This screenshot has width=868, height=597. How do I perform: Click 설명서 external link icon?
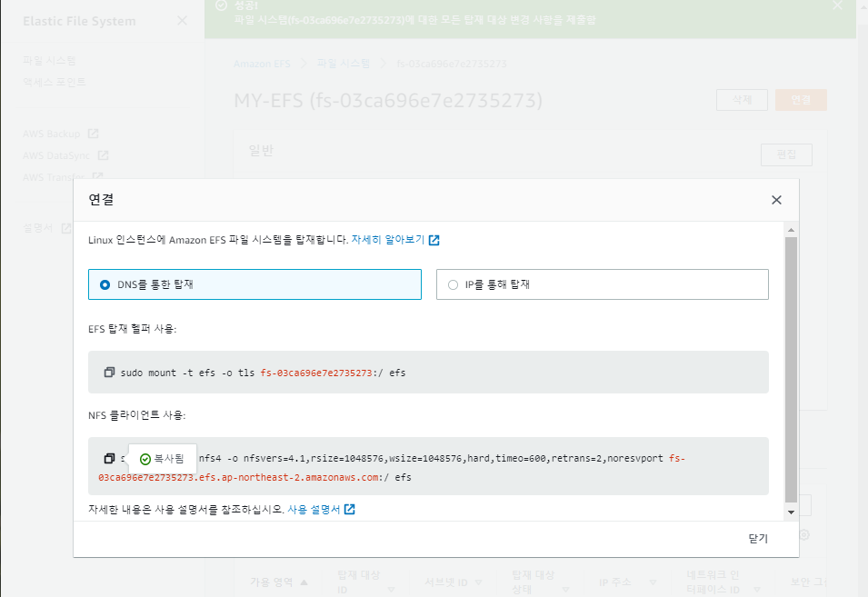[65, 228]
